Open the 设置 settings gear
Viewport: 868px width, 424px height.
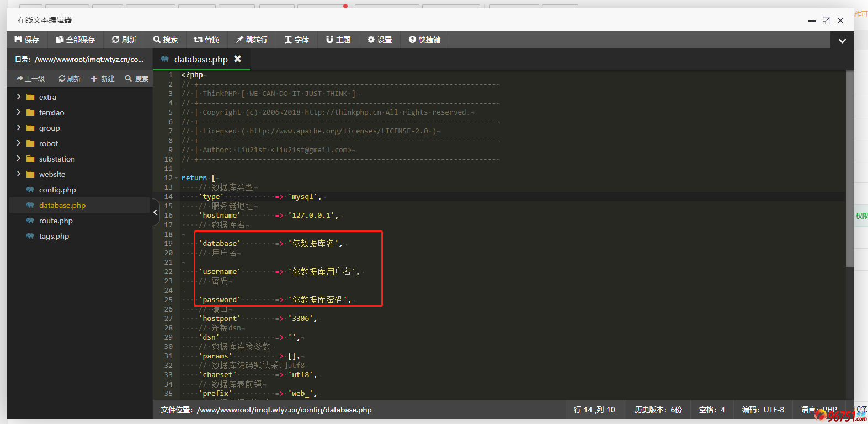tap(380, 40)
